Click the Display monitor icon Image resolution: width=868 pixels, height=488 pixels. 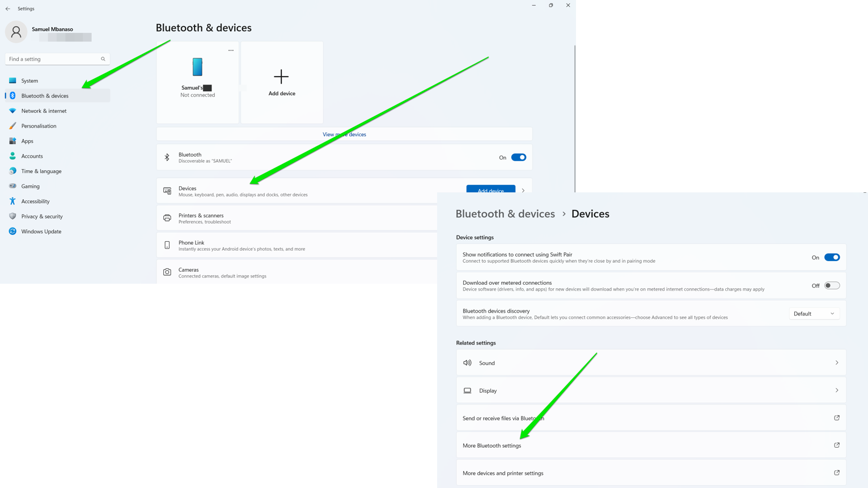[467, 390]
